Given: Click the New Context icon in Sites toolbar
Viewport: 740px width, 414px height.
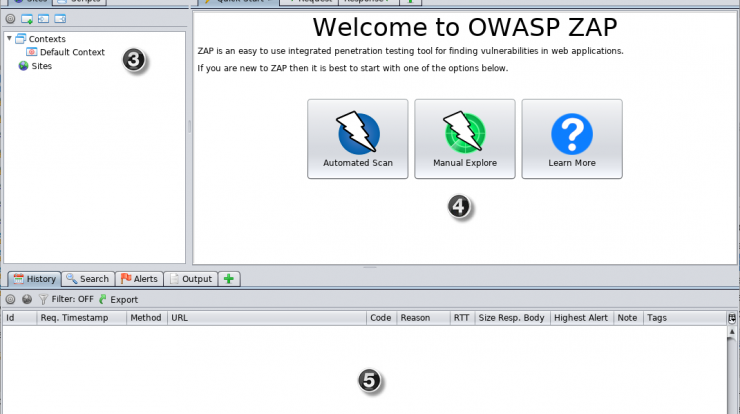Looking at the screenshot, I should [27, 19].
